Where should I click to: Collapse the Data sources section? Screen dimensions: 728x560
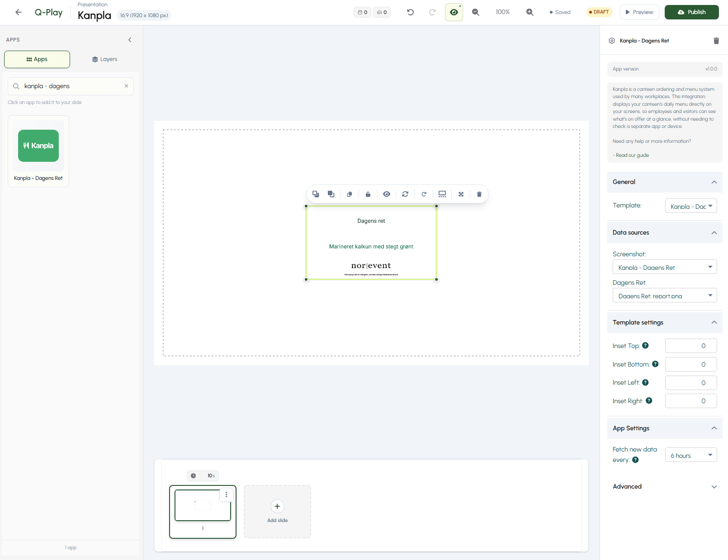coord(665,232)
